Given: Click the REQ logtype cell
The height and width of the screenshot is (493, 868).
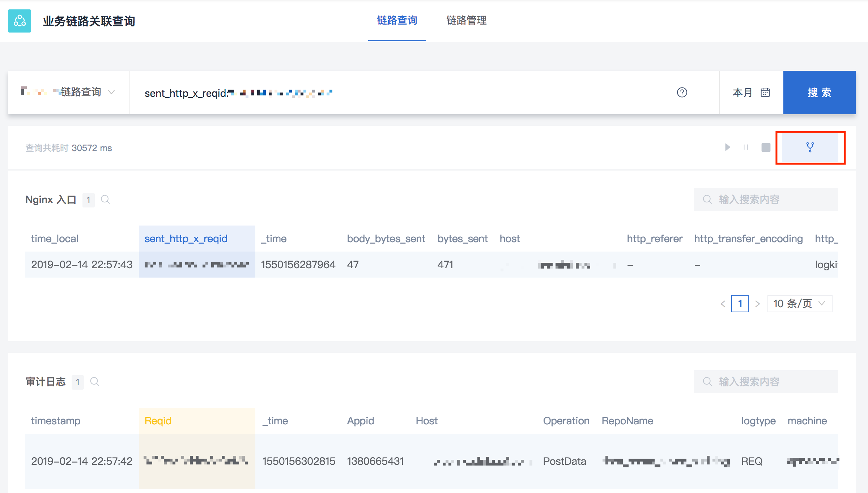Looking at the screenshot, I should (x=752, y=461).
